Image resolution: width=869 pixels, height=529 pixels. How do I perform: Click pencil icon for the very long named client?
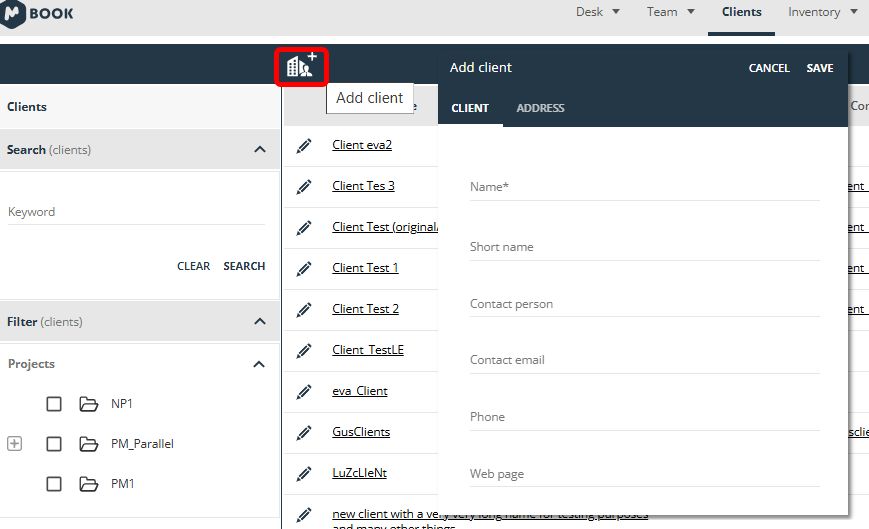(x=304, y=515)
